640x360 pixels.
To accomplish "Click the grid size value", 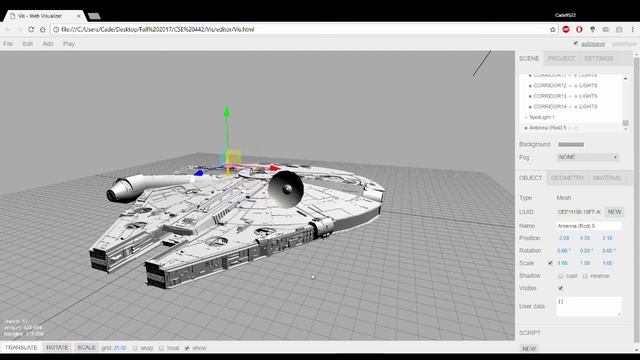I will [x=120, y=348].
